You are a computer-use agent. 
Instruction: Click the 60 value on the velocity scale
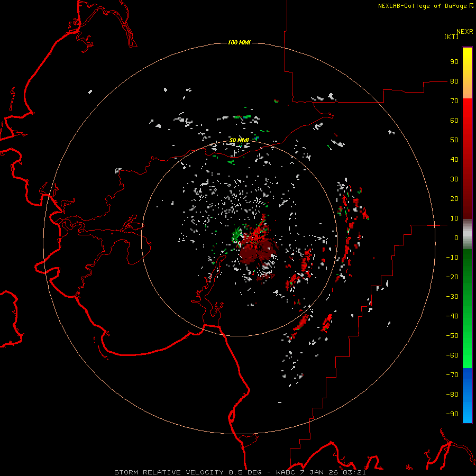454,120
